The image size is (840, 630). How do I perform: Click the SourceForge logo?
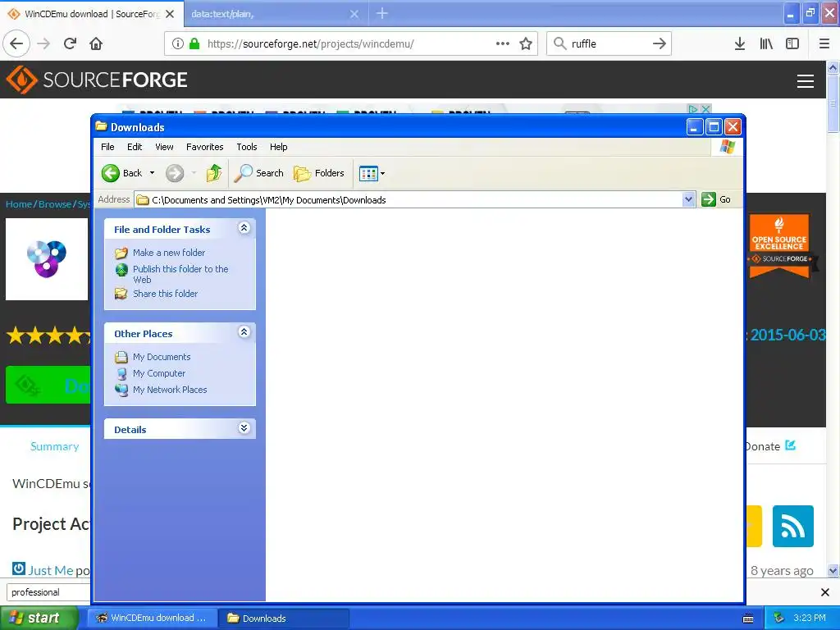pos(97,80)
